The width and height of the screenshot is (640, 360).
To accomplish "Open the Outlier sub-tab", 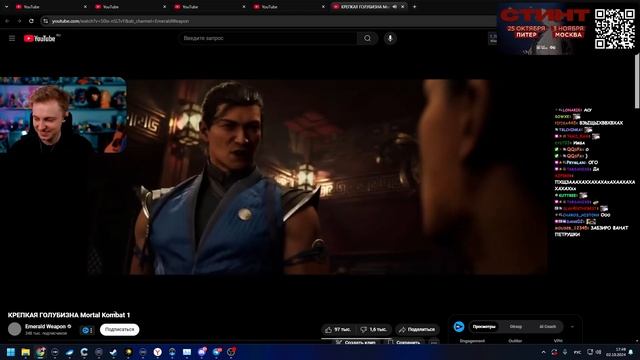I will tap(515, 341).
